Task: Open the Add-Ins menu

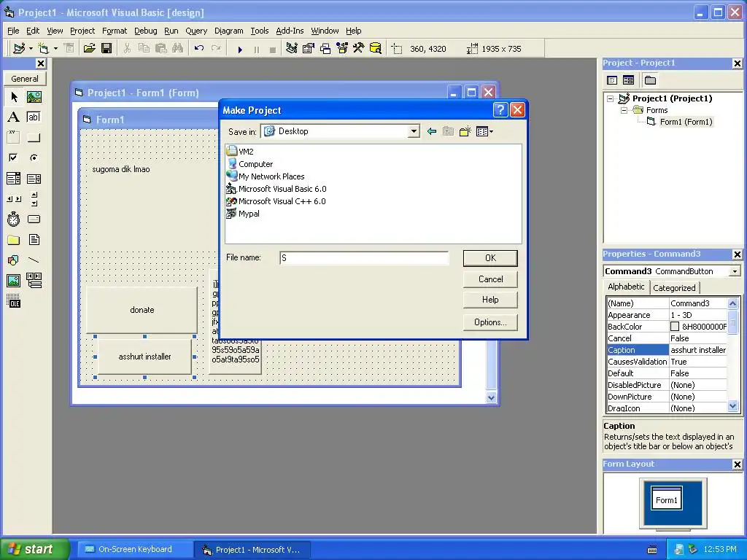Action: pyautogui.click(x=290, y=31)
